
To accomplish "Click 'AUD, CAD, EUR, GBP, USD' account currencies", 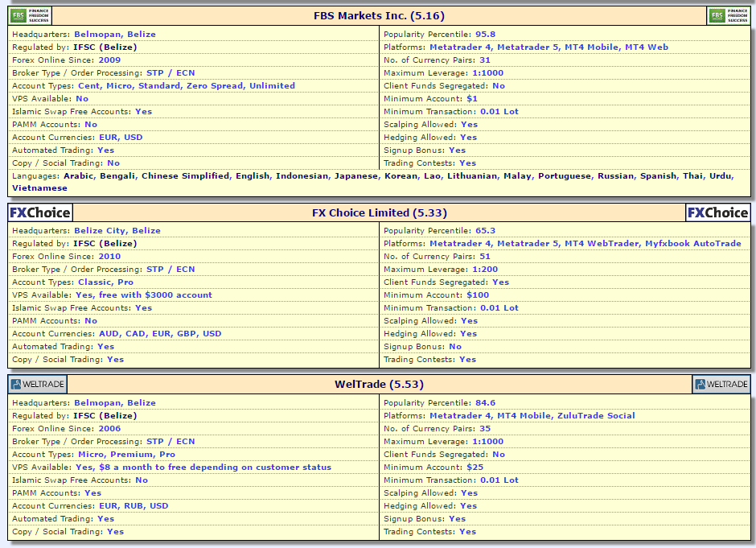I will 160,334.
